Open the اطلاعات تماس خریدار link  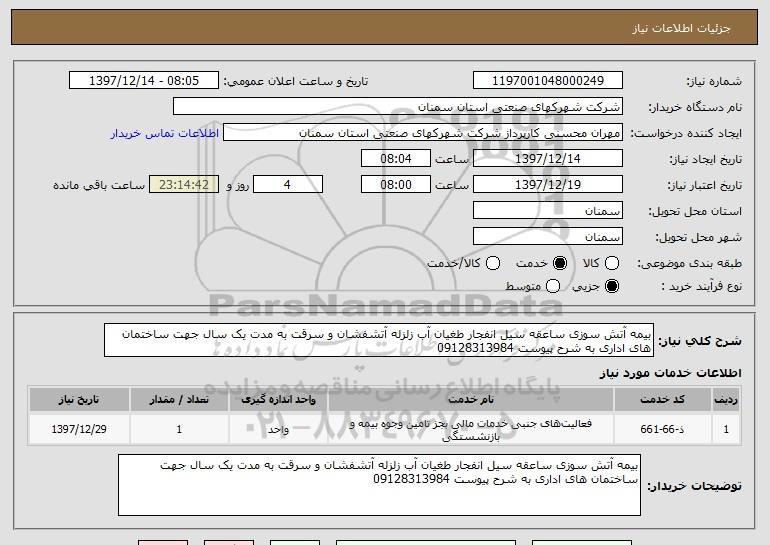(x=165, y=133)
